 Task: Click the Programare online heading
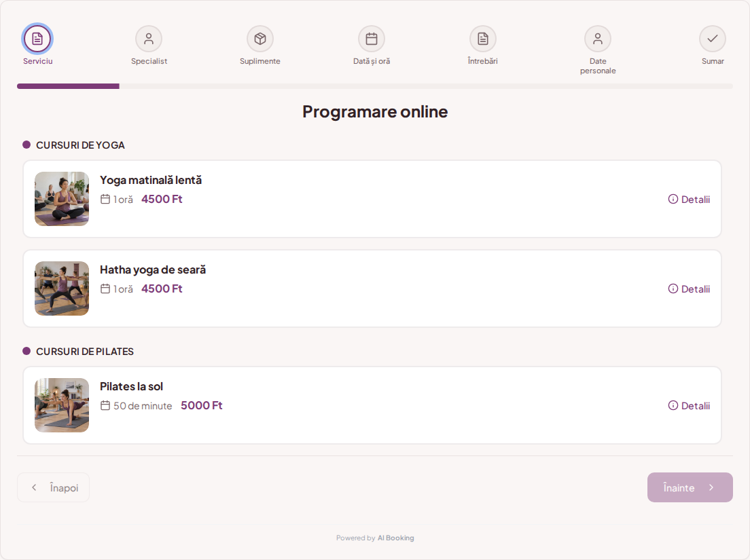pyautogui.click(x=375, y=111)
